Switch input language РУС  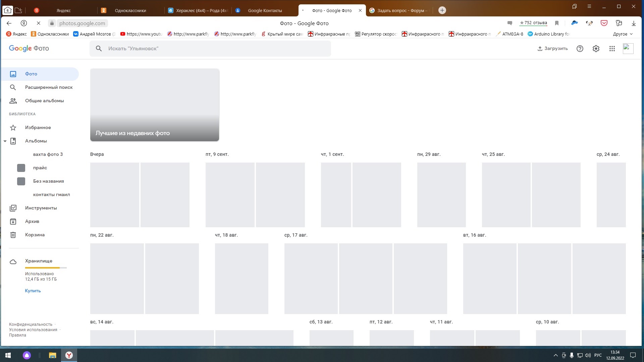(598, 355)
